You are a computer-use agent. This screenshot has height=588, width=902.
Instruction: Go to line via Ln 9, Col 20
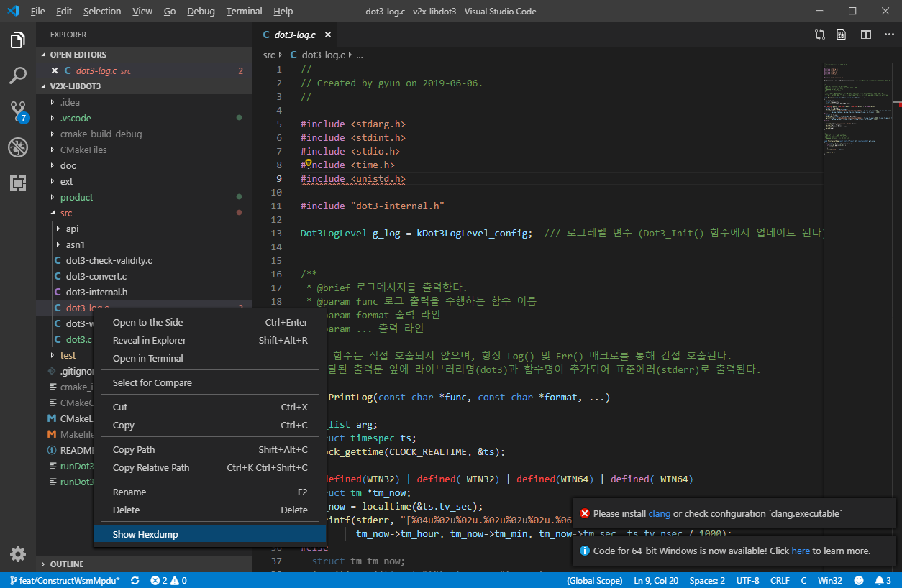point(655,580)
